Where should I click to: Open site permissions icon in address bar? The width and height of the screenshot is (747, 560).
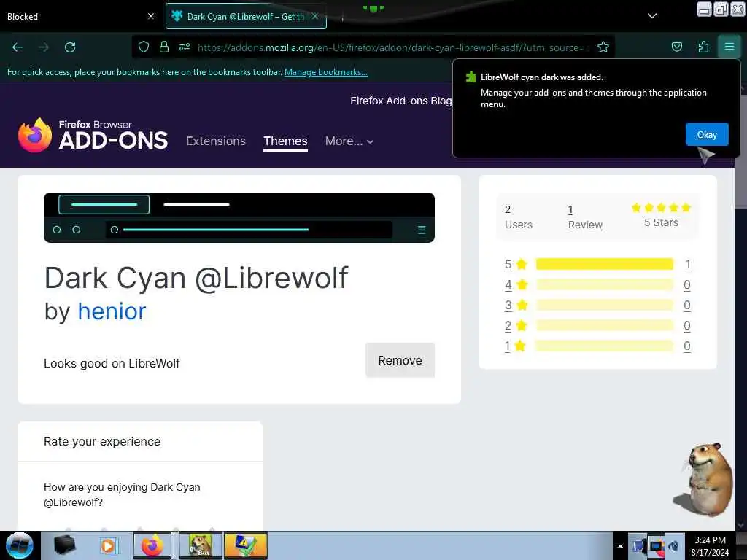(x=185, y=47)
